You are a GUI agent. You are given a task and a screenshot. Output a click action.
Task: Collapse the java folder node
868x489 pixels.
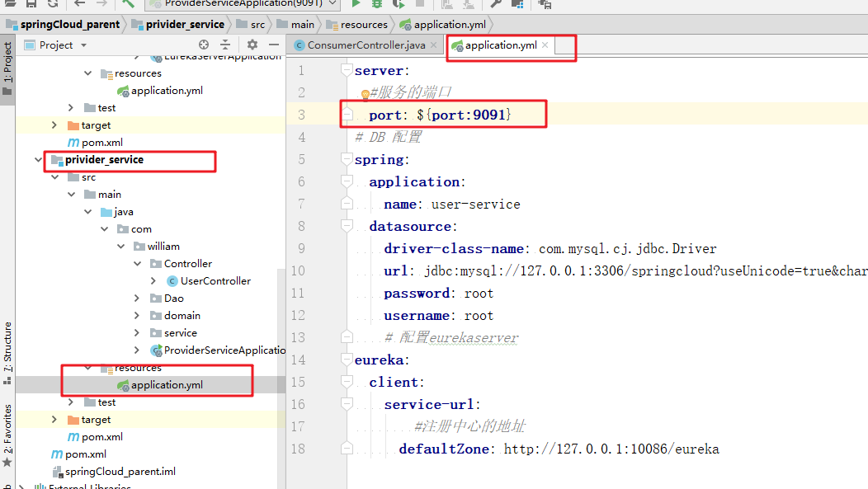(x=87, y=212)
